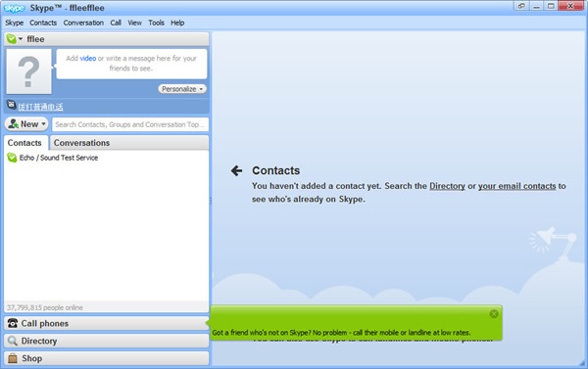Click the green online status icon
Image resolution: width=588 pixels, height=369 pixels.
click(x=11, y=38)
